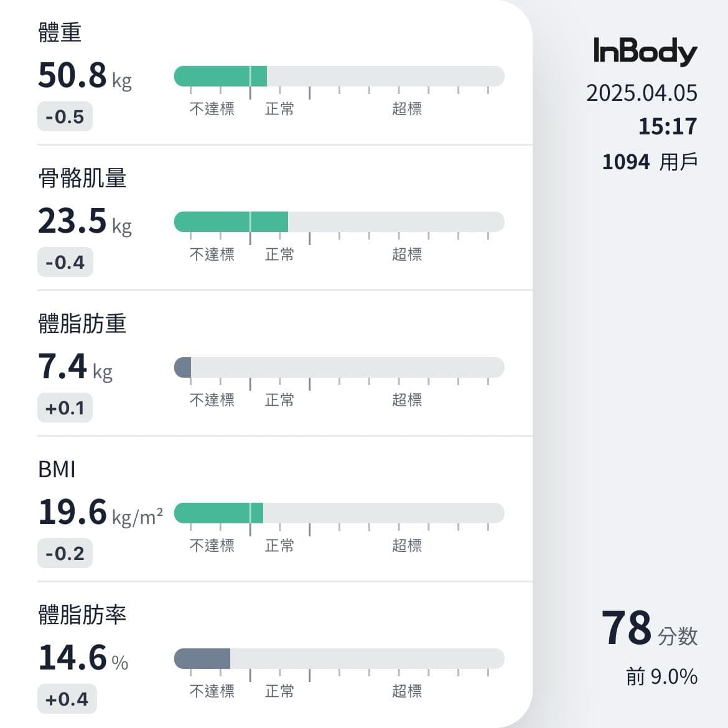Click the 1094 用戶 user label
This screenshot has height=728, width=728.
point(650,162)
